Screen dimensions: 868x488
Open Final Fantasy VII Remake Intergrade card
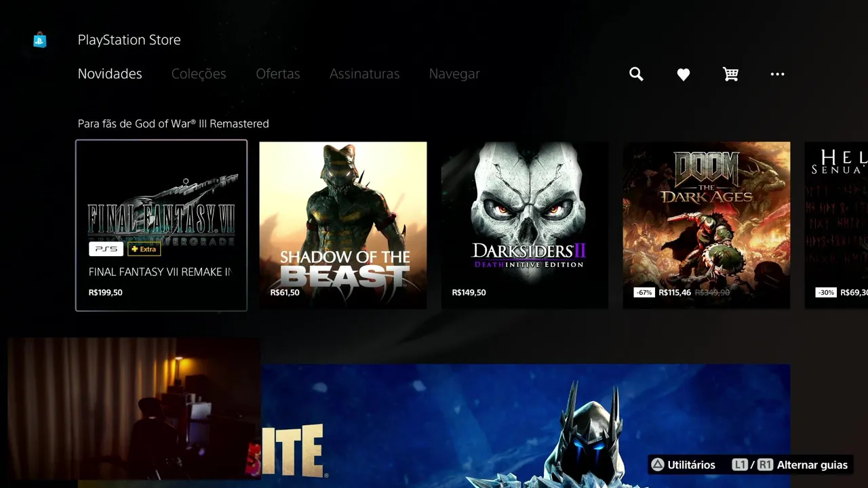pos(161,225)
